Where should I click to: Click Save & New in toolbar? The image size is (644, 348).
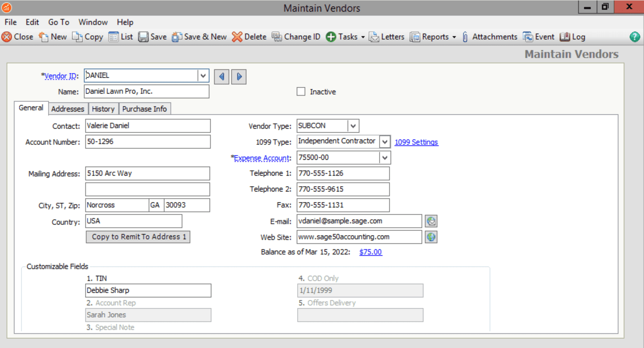[x=199, y=37]
